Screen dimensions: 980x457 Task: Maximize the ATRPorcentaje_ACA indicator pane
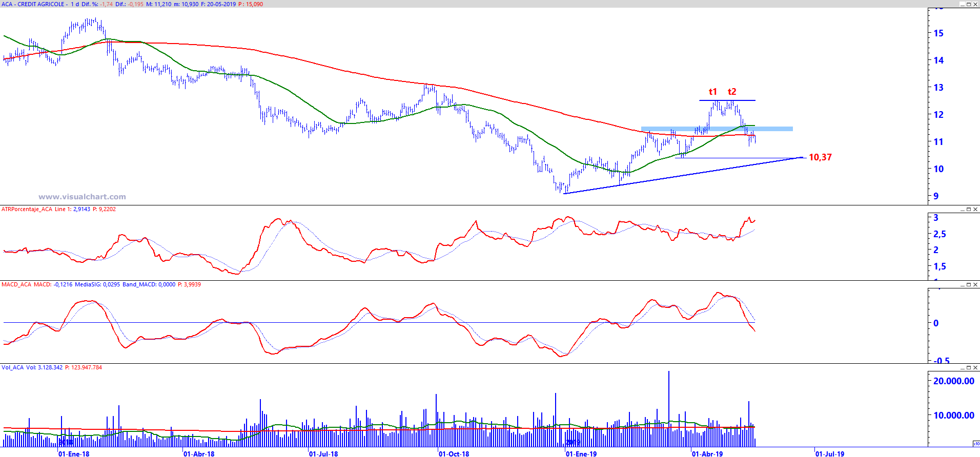969,209
